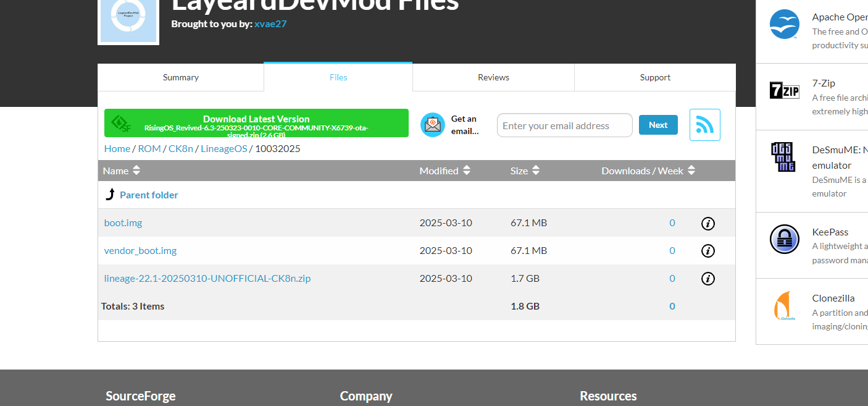Switch to the Summary tab
The image size is (868, 406).
[x=181, y=77]
